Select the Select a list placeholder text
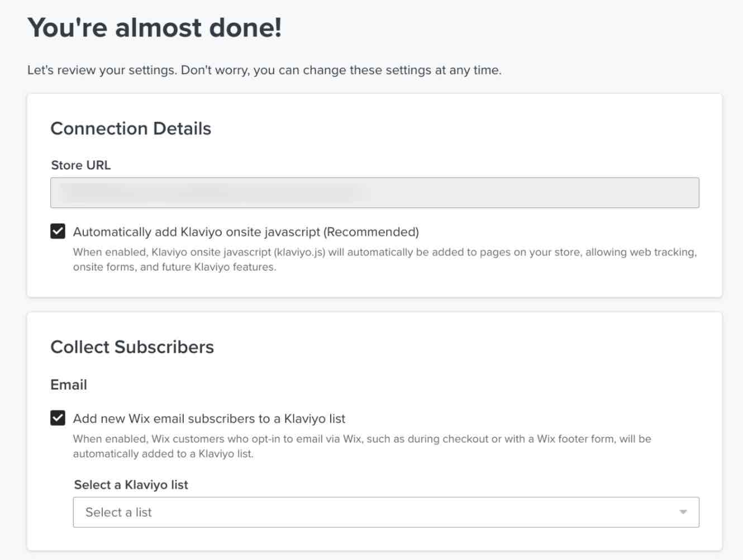This screenshot has height=560, width=743. (x=118, y=512)
